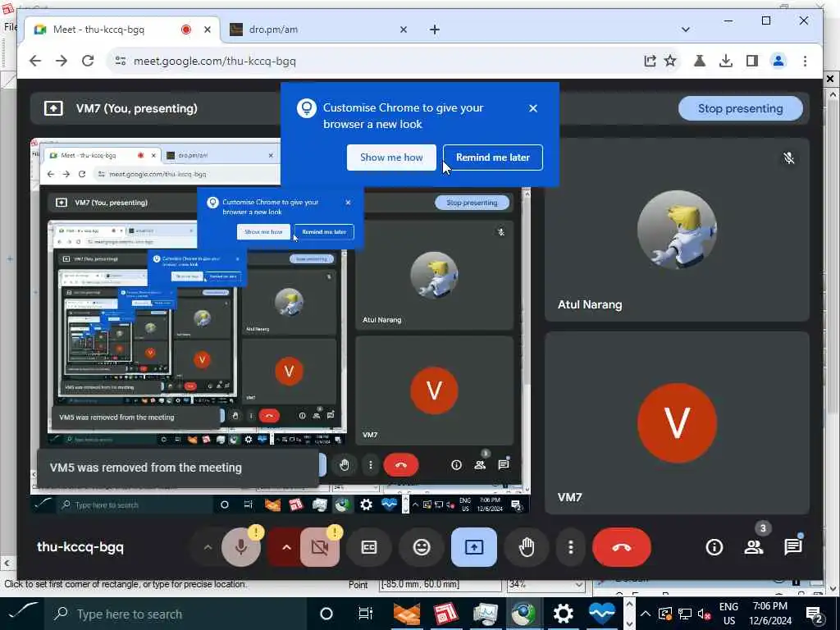840x630 pixels.
Task: Open Task View on taskbar
Action: click(x=365, y=614)
